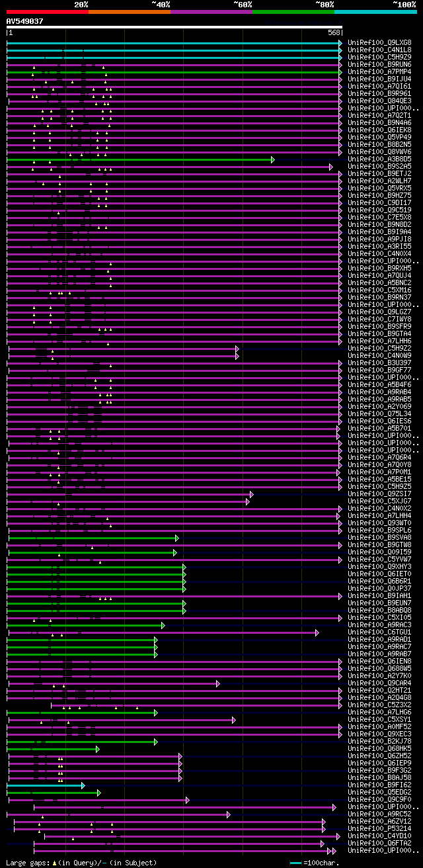Click the label UniRef100_A5B701

click(379, 428)
